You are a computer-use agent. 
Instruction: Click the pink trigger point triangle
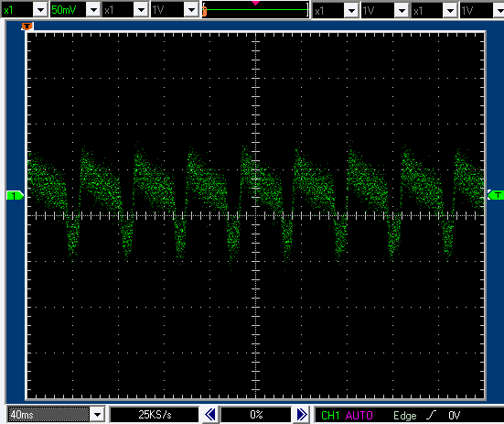click(x=255, y=3)
